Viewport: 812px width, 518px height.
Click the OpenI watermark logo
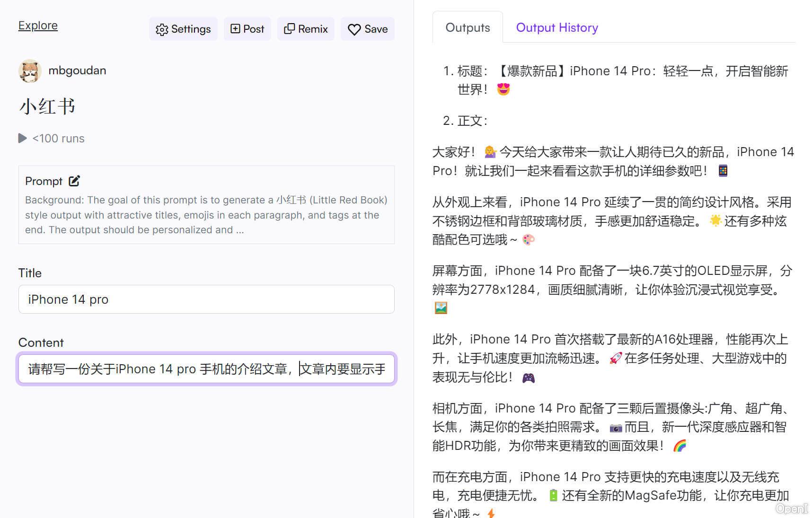791,509
